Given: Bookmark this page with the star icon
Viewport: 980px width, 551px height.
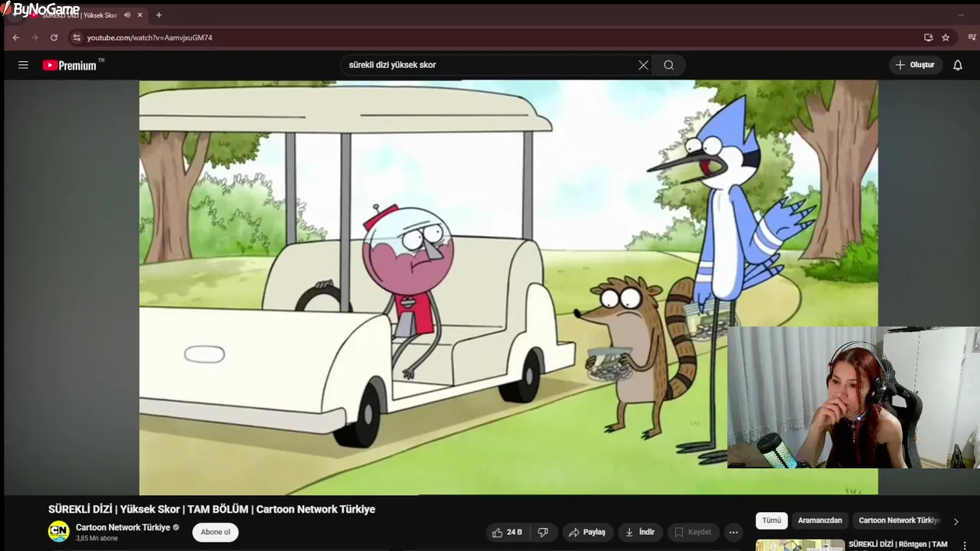Looking at the screenshot, I should (946, 37).
